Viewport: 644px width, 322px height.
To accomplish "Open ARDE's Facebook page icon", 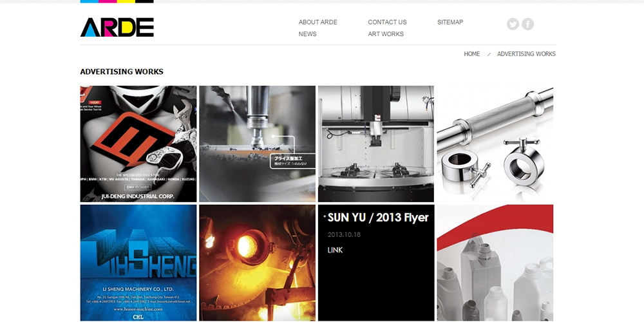I will [528, 24].
